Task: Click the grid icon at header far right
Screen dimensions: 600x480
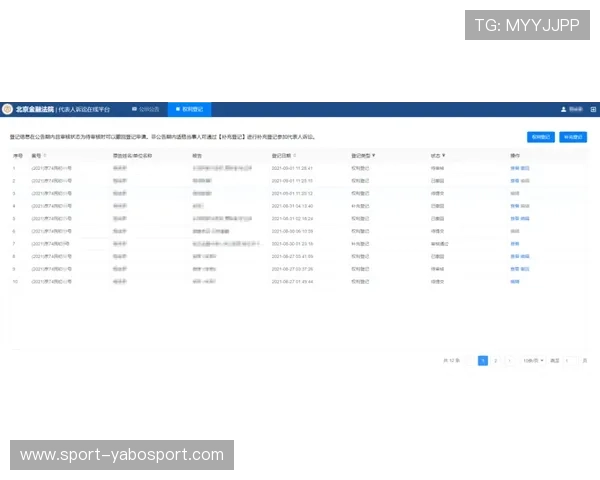Action: coord(593,109)
